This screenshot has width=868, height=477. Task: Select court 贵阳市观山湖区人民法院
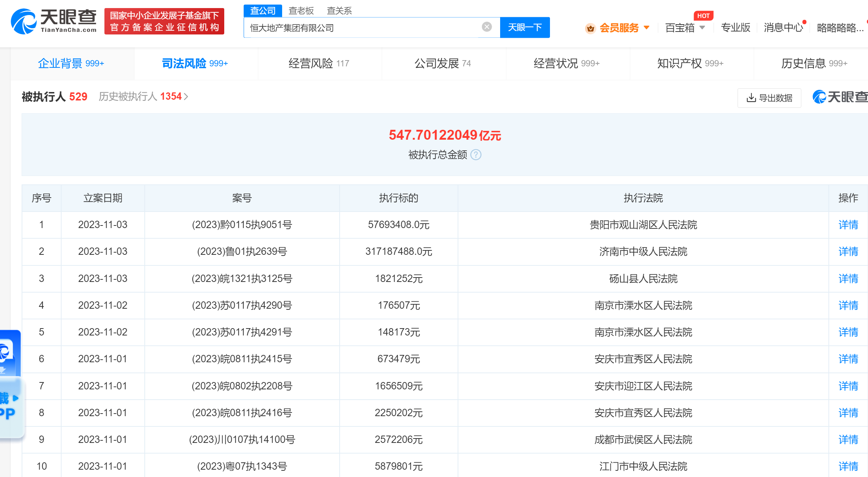643,225
